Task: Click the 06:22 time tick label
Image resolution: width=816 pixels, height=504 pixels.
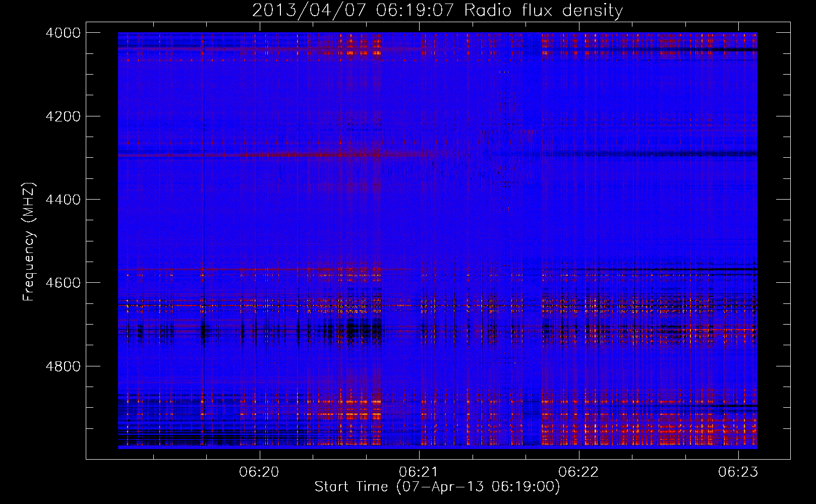Action: pos(578,472)
